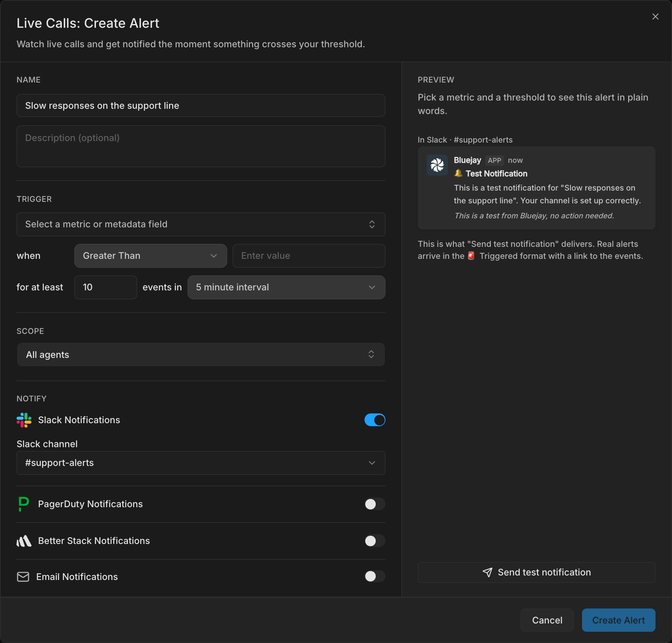Open the All agents scope selector

tap(201, 355)
